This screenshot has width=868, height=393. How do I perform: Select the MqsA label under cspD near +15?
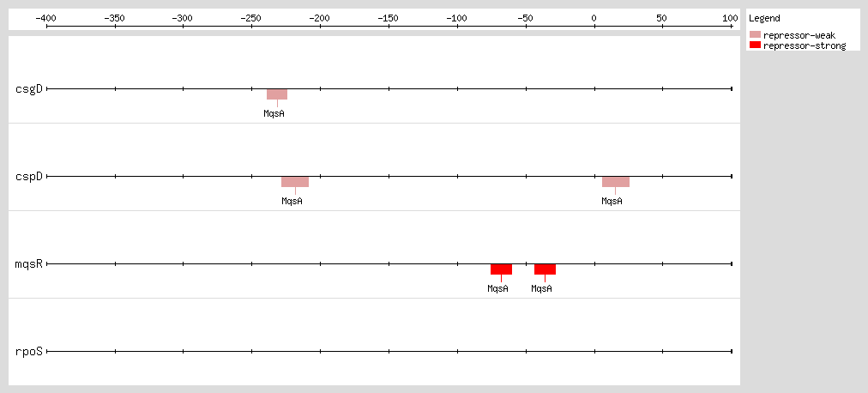(x=612, y=201)
